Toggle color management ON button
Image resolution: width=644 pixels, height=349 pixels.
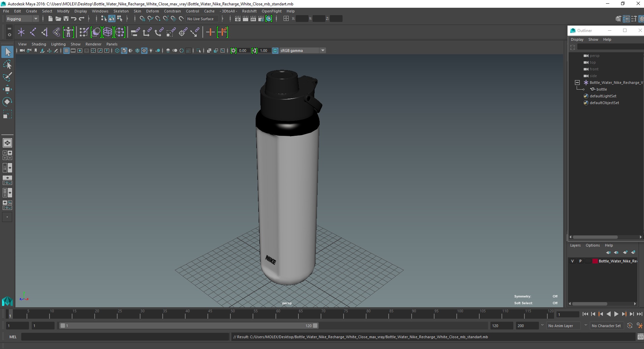tap(275, 51)
